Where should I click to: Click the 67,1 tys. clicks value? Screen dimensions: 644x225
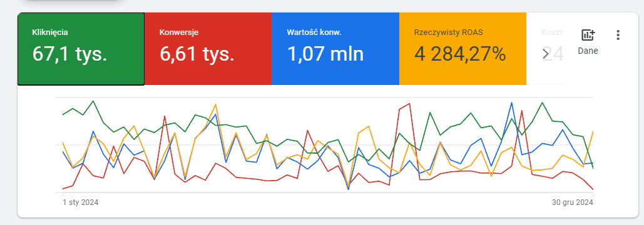pos(69,54)
